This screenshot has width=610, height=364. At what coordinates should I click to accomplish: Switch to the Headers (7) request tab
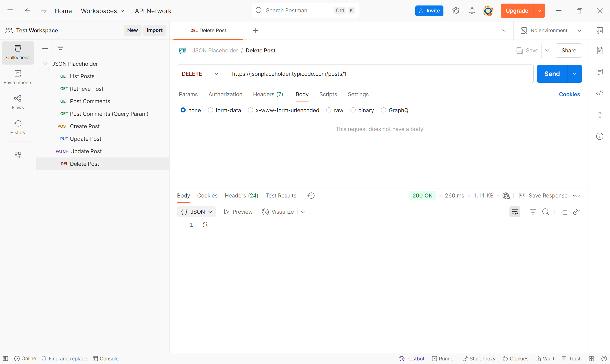[268, 94]
